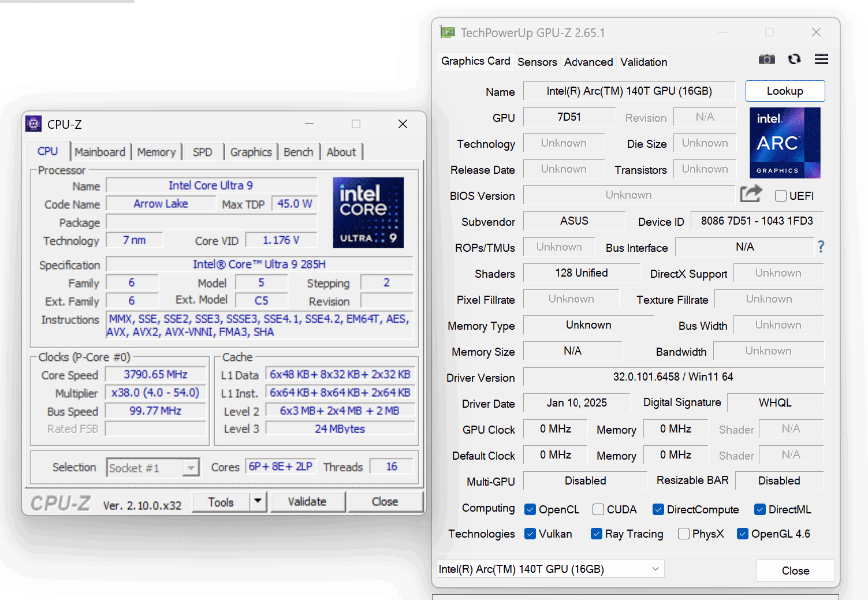Click the Code Name value Arrow Lake
The width and height of the screenshot is (868, 600).
coord(161,204)
